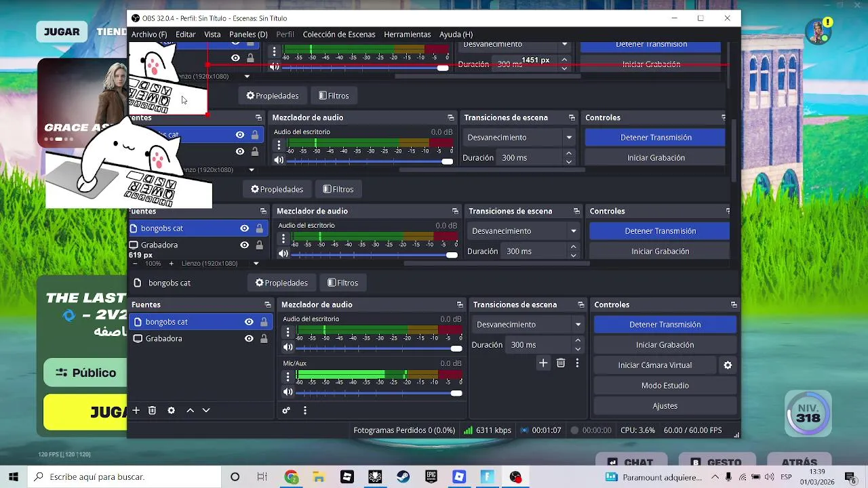The image size is (868, 488).
Task: Toggle Grabadora lock icon above Fuentes footer icons
Action: (x=264, y=338)
